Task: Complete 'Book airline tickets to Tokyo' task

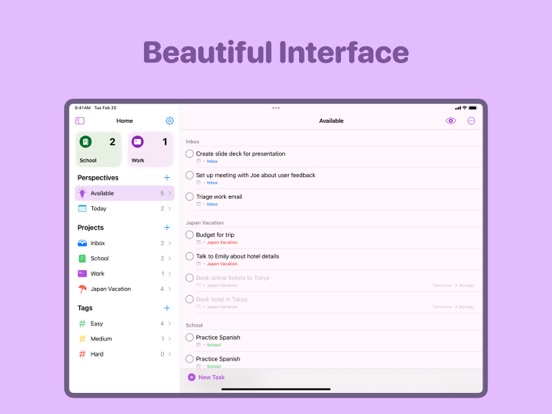Action: click(189, 278)
